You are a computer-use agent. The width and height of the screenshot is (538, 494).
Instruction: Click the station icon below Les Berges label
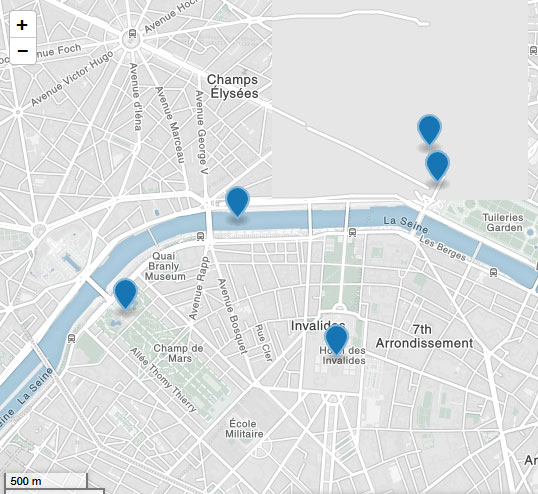coord(493,273)
